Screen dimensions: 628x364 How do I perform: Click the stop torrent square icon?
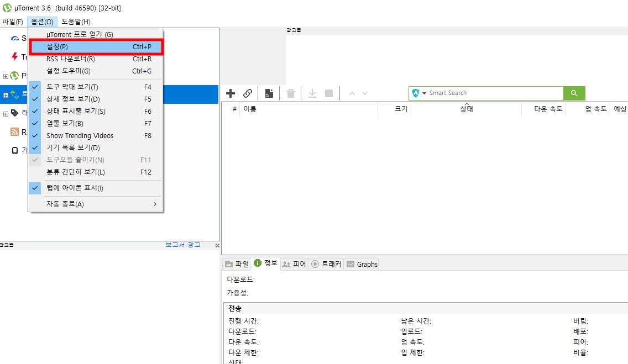[x=329, y=93]
